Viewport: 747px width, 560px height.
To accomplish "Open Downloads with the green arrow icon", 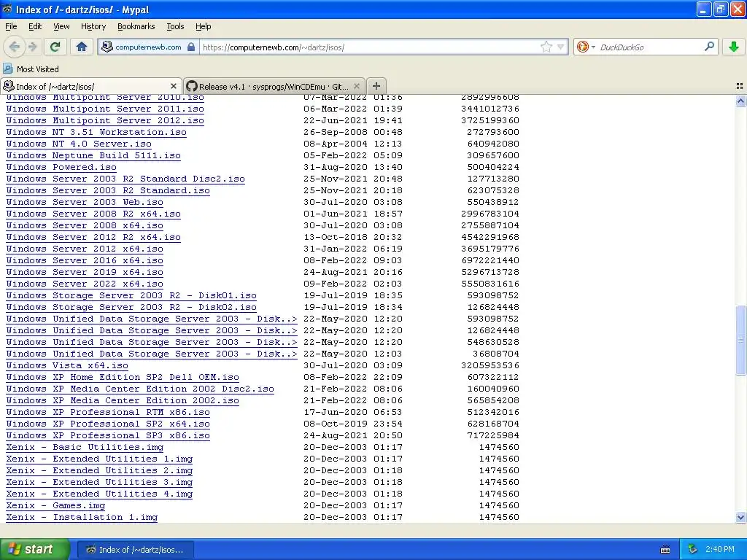I will tap(734, 47).
